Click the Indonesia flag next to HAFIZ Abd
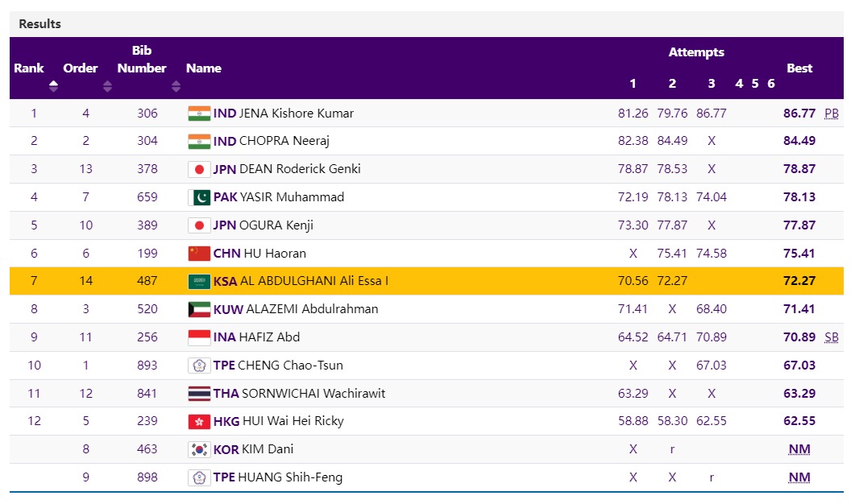 [x=198, y=337]
